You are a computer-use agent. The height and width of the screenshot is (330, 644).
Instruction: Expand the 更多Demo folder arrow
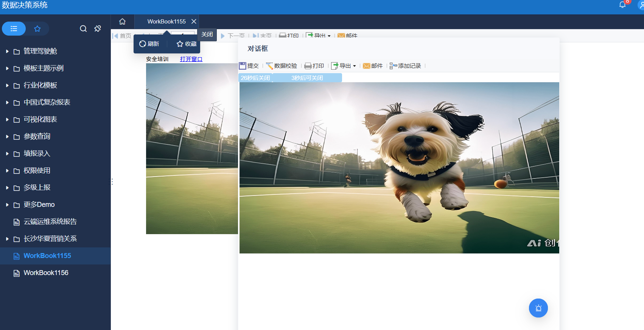tap(7, 205)
